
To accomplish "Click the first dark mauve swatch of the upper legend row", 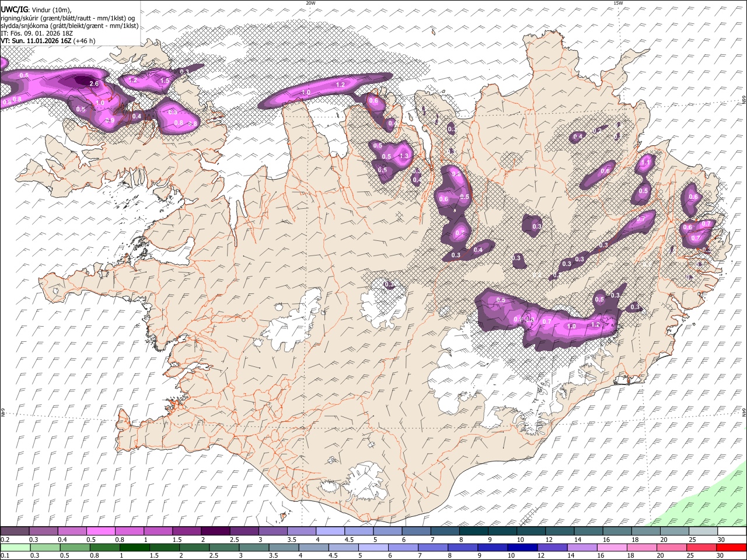I will click(x=15, y=531).
